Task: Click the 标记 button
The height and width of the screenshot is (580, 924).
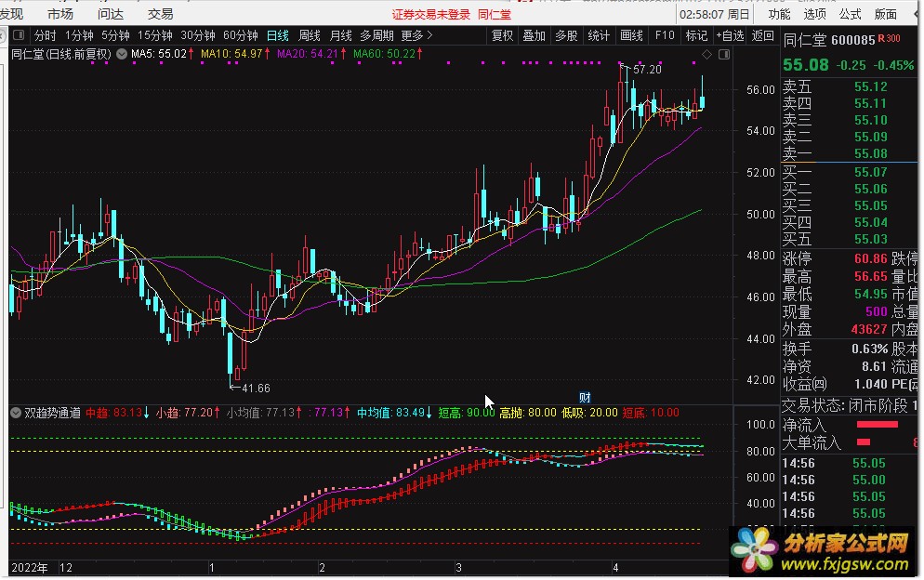Action: [x=696, y=35]
